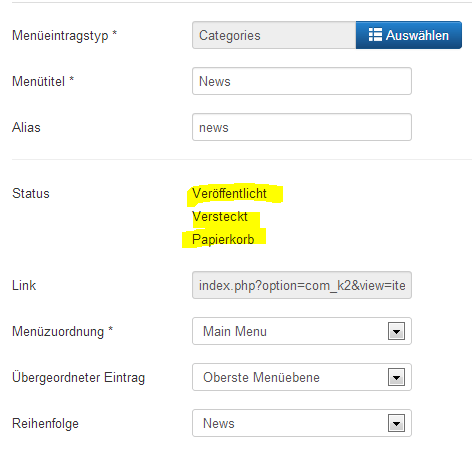Choose the Versteckt status option

220,216
